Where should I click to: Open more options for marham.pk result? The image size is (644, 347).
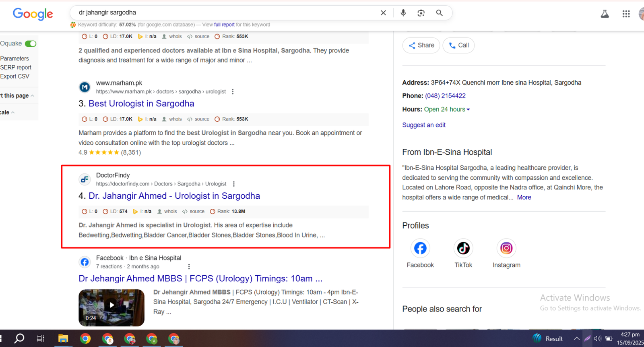233,91
